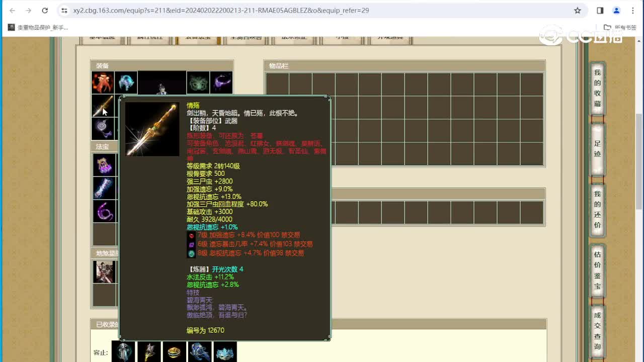
Task: Click the 基础攻击 +3000 stat
Action: click(x=210, y=212)
